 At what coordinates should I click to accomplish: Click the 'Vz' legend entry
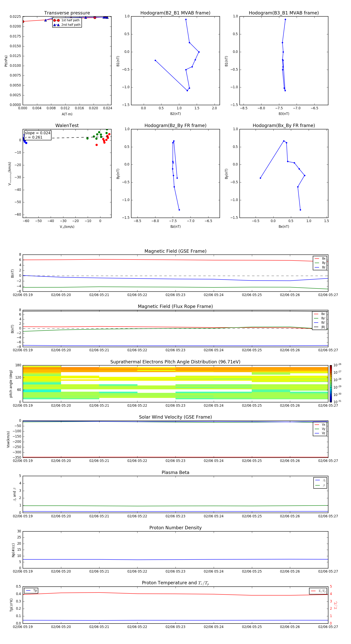tap(320, 433)
